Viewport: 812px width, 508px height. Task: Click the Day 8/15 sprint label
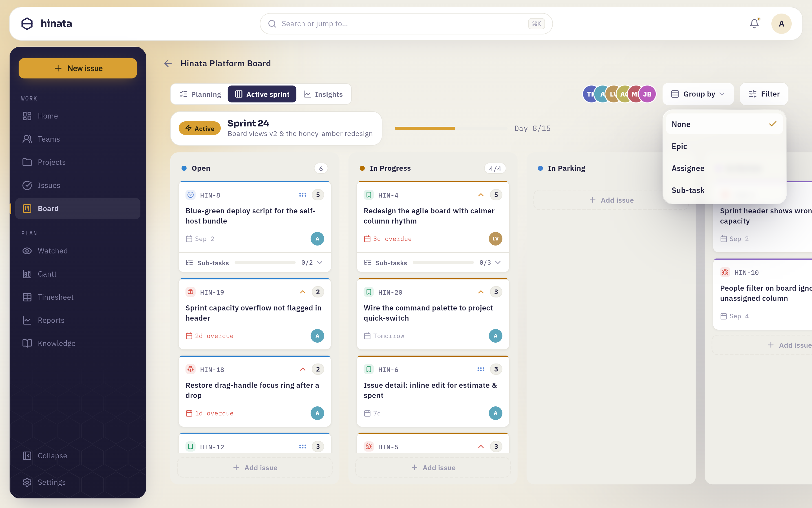[533, 128]
